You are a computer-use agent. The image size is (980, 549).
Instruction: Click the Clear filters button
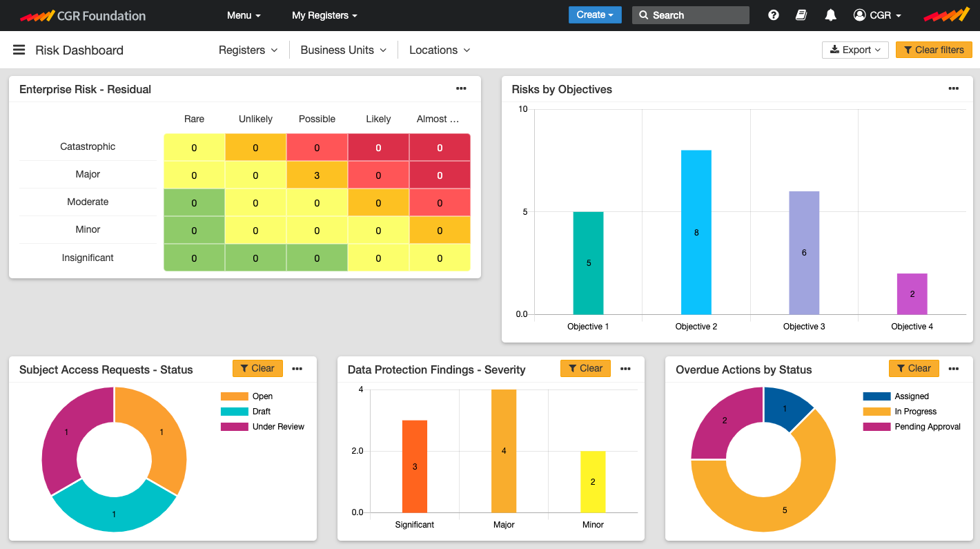934,50
